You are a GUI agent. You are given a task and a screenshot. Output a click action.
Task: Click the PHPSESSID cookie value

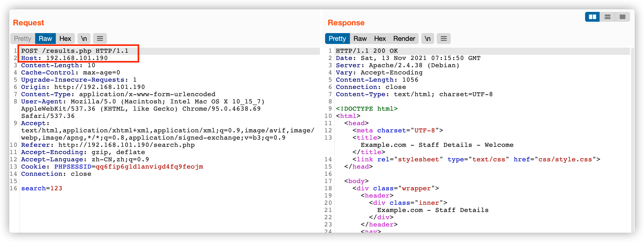149,167
